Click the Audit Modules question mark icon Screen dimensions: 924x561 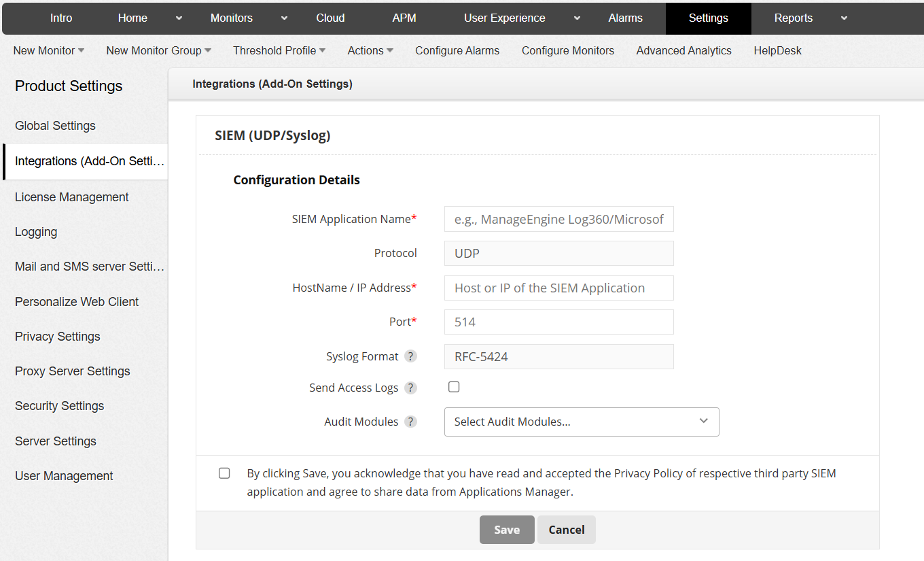point(410,421)
